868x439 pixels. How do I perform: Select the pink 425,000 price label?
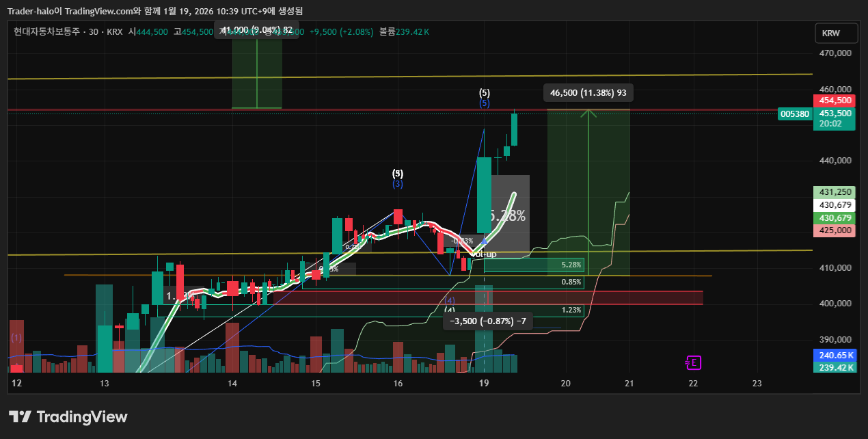click(835, 230)
